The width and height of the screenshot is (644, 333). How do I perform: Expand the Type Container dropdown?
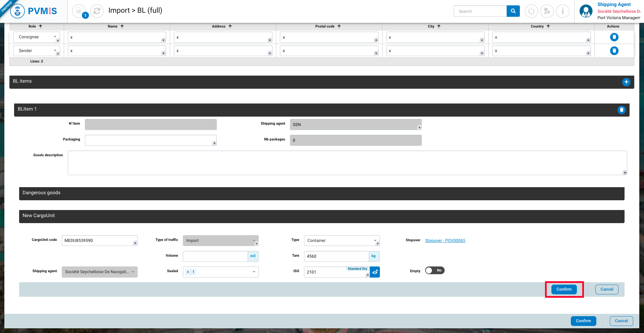375,241
